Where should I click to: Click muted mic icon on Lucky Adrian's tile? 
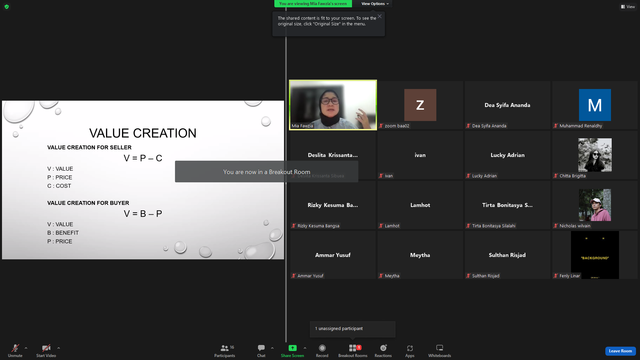(x=469, y=176)
